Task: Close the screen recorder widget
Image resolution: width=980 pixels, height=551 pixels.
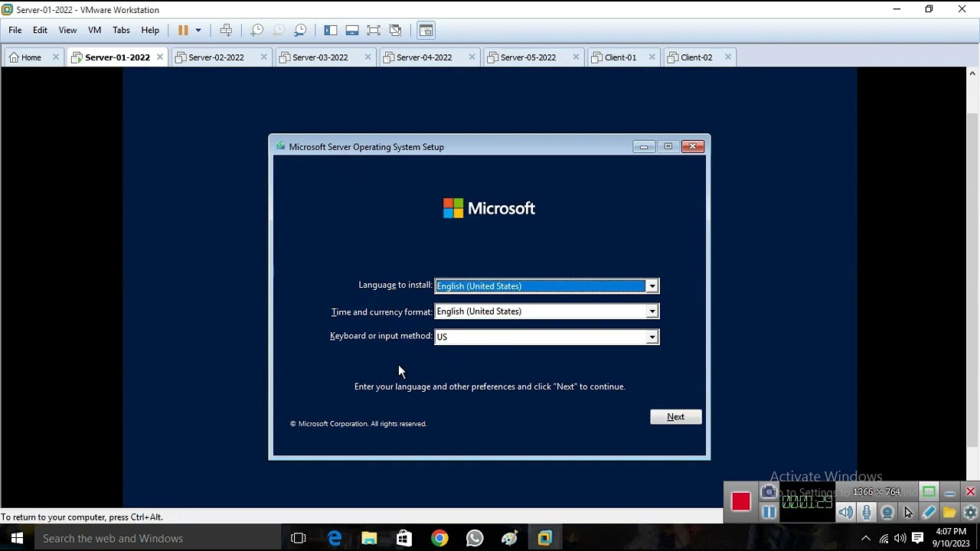Action: [x=970, y=492]
